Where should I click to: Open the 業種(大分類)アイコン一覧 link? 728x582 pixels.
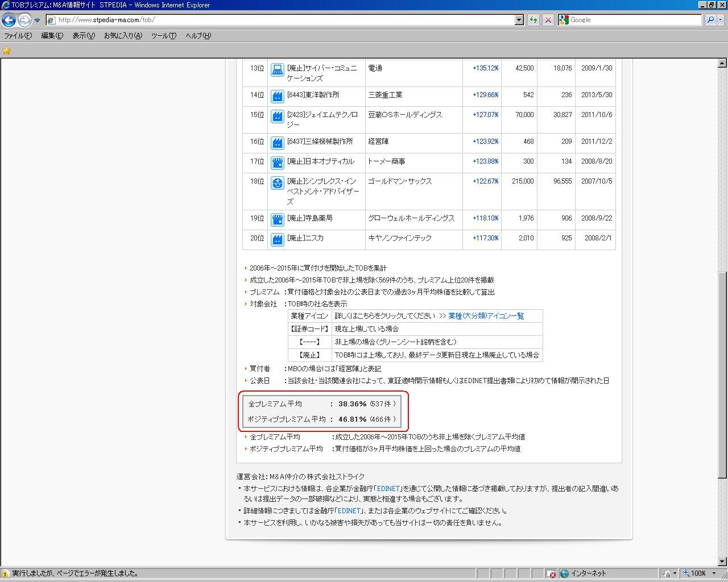(486, 316)
